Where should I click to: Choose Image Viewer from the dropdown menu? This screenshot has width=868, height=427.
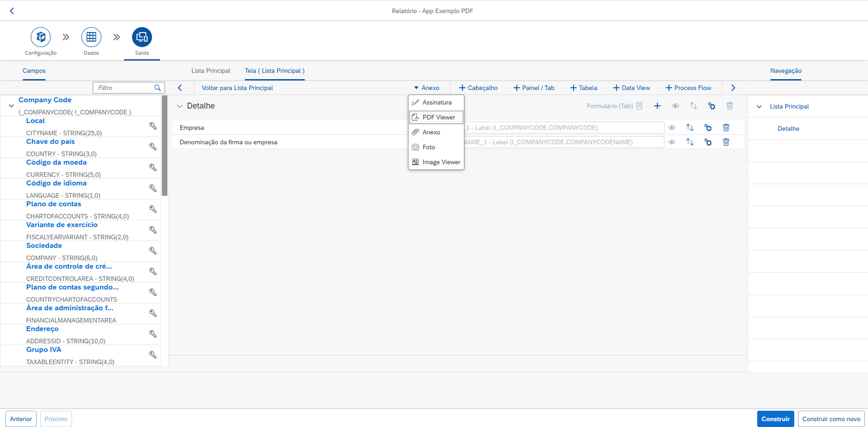(436, 162)
